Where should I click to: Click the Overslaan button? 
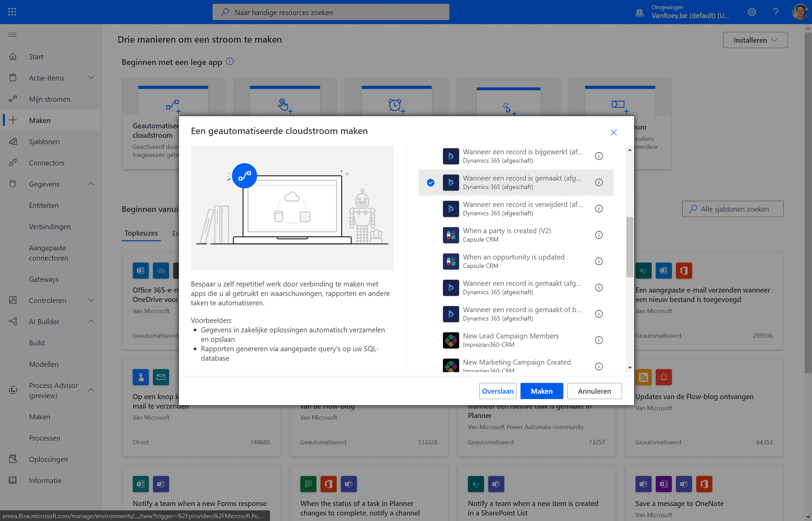(x=498, y=391)
